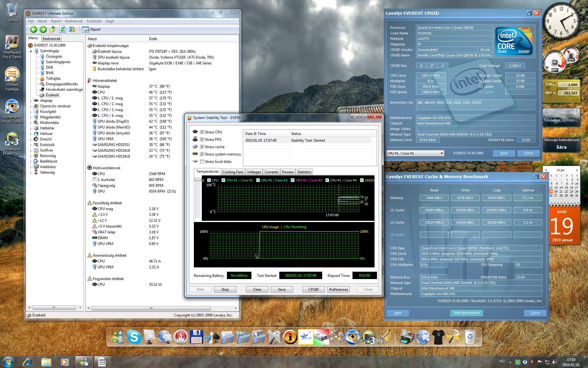This screenshot has height=368, width=588.
Task: Open the Eszközök menu in EVEREST
Action: click(94, 21)
